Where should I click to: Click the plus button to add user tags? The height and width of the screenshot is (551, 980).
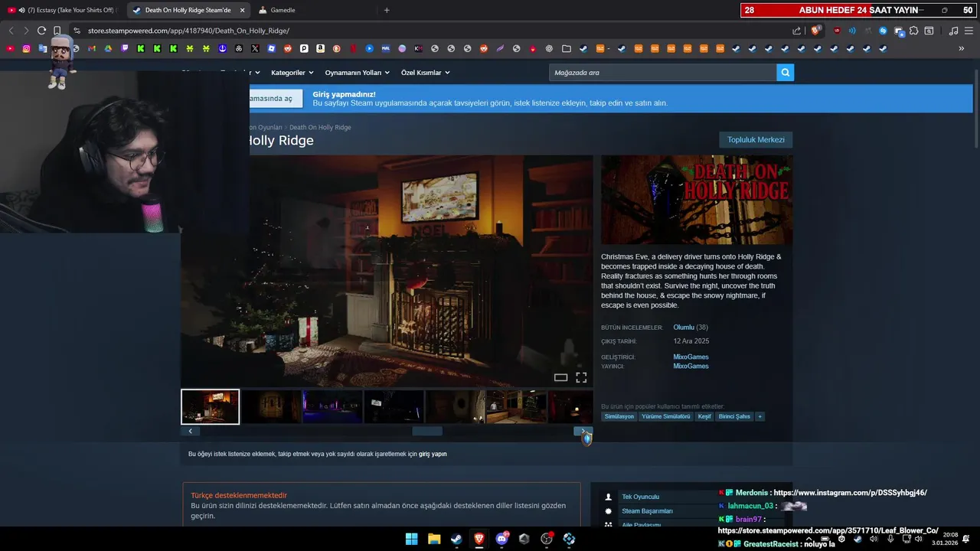[x=759, y=416]
